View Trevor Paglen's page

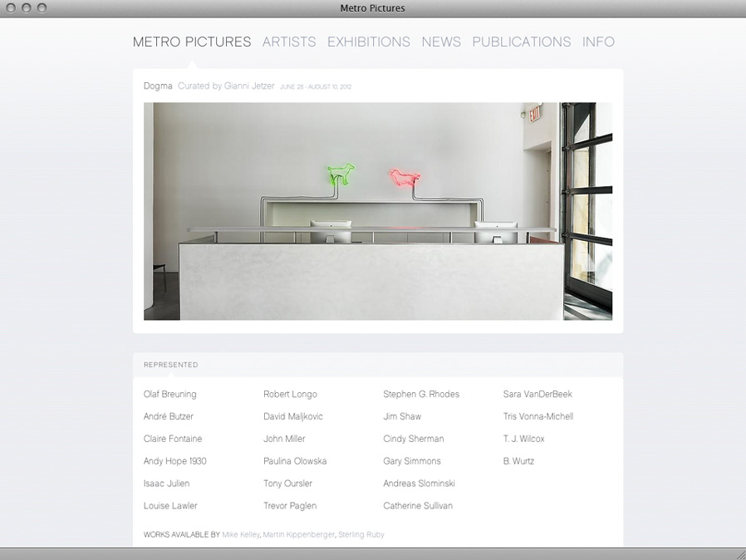[x=290, y=506]
